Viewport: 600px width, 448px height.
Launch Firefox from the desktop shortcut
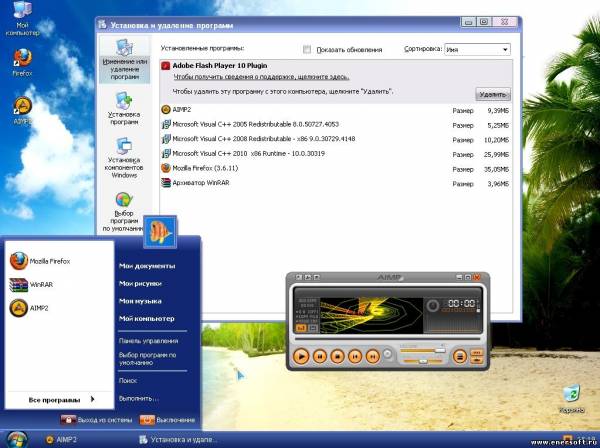coord(22,61)
